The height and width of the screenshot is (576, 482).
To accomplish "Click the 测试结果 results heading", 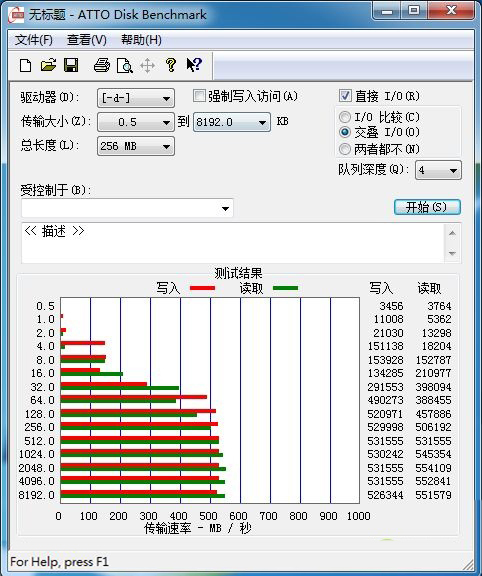I will point(238,273).
